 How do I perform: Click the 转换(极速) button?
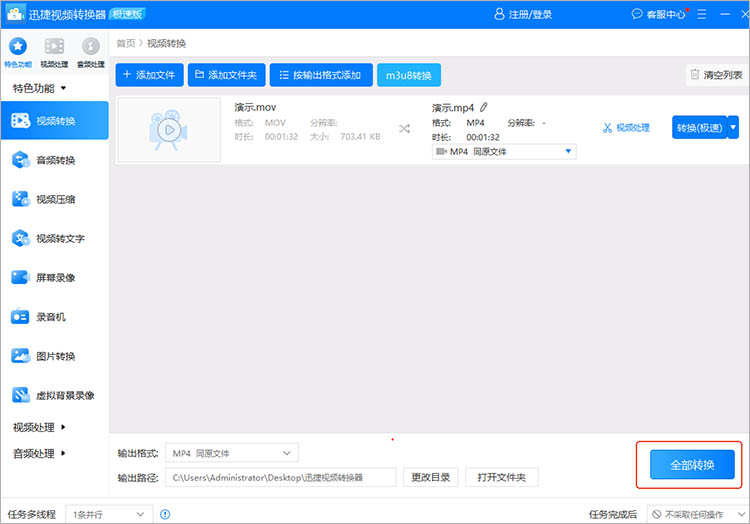699,128
